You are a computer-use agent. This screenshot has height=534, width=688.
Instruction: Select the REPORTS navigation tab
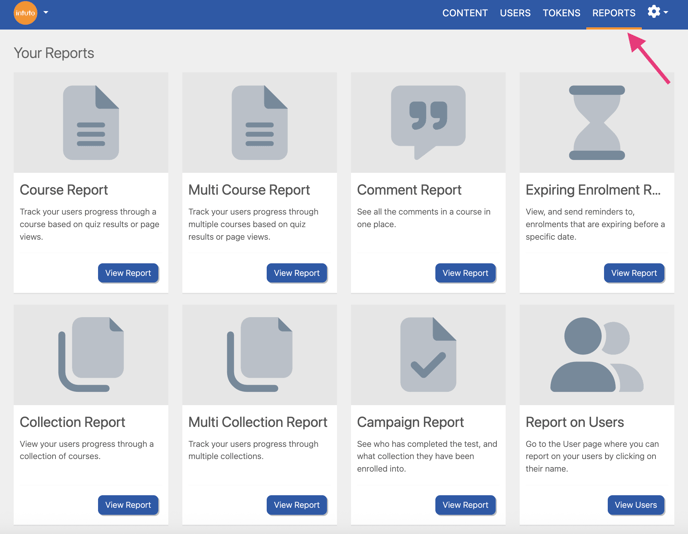click(613, 13)
